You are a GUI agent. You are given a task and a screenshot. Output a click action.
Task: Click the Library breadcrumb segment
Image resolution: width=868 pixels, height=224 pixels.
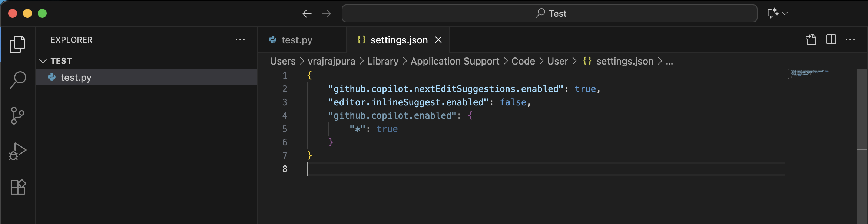(383, 61)
